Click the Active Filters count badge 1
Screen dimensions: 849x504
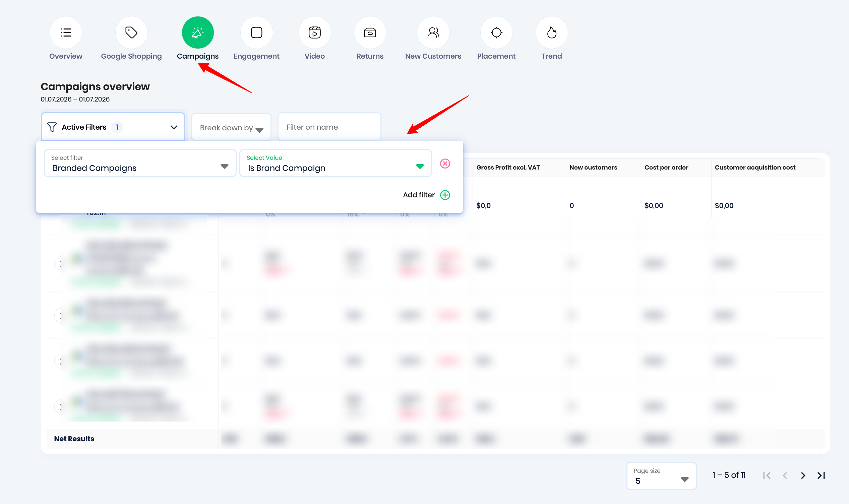pyautogui.click(x=117, y=127)
